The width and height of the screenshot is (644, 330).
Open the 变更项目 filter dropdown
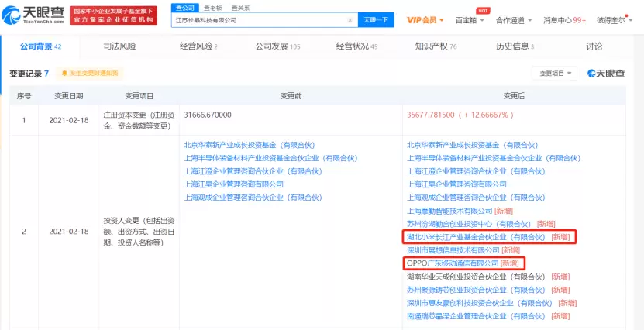tap(554, 74)
